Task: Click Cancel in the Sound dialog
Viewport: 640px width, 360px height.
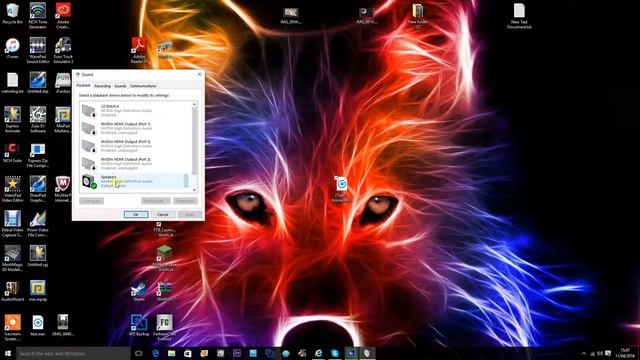Action: click(163, 215)
